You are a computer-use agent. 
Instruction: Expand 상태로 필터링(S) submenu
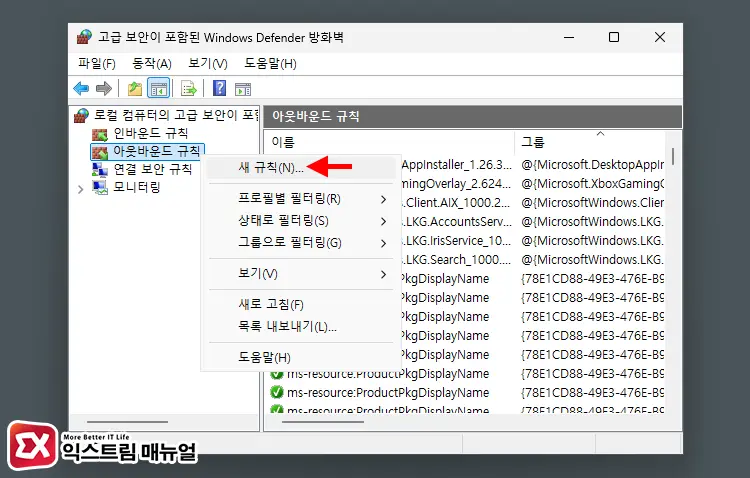301,221
